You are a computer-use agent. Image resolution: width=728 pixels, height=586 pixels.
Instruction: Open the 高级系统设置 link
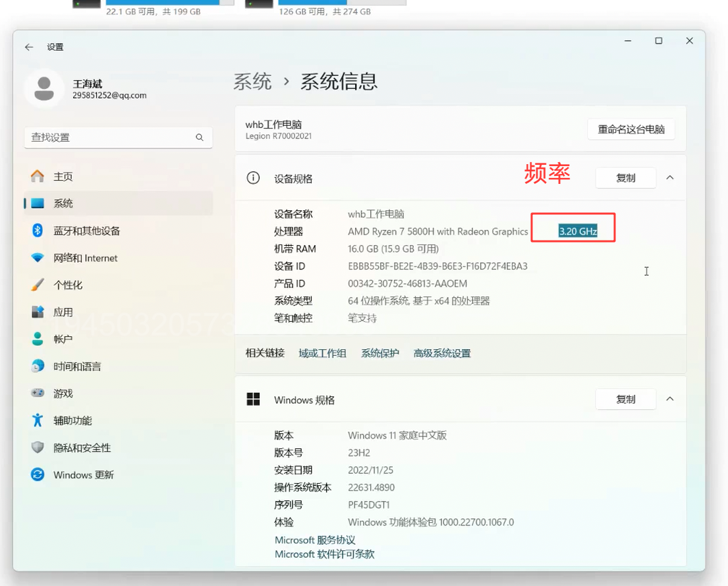click(442, 353)
